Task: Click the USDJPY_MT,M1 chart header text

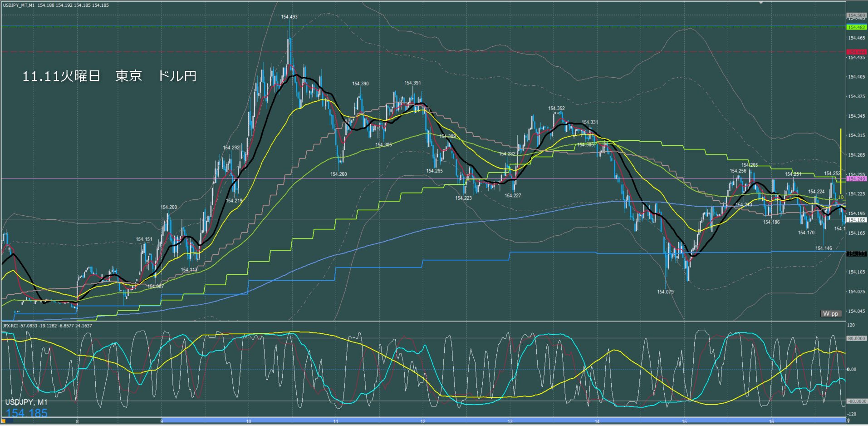Action: (x=18, y=5)
